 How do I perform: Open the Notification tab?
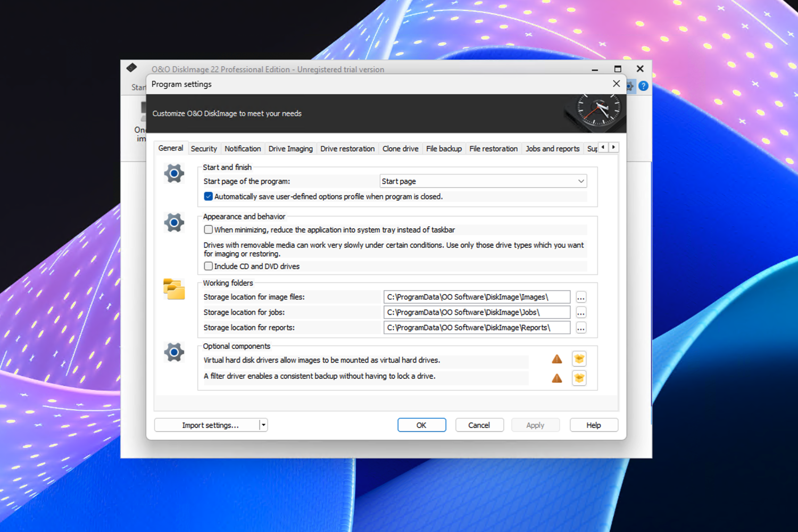[243, 149]
